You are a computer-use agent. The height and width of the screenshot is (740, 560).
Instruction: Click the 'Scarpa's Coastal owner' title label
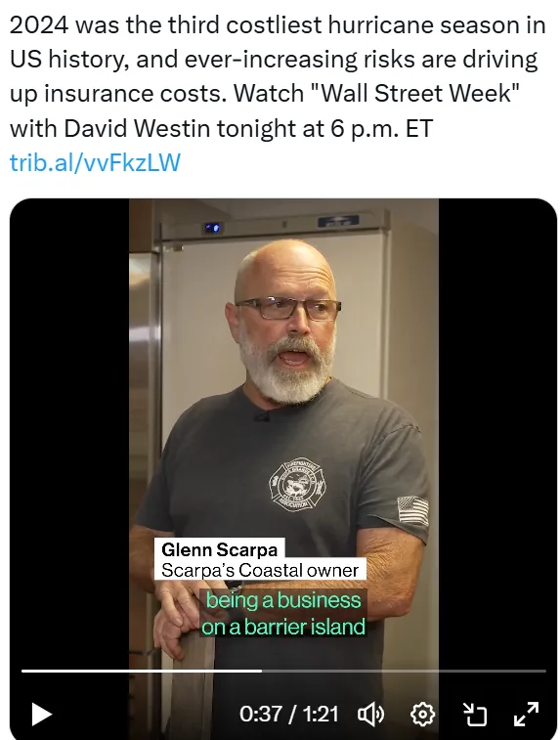pos(260,570)
